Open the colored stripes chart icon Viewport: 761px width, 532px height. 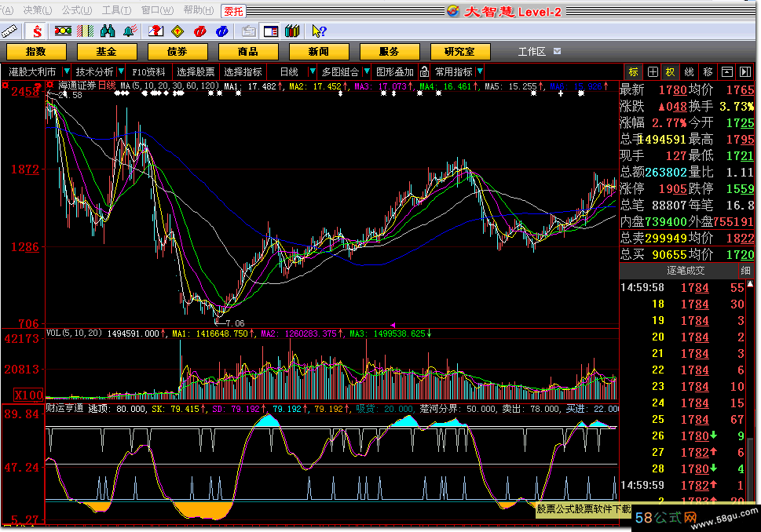click(86, 31)
